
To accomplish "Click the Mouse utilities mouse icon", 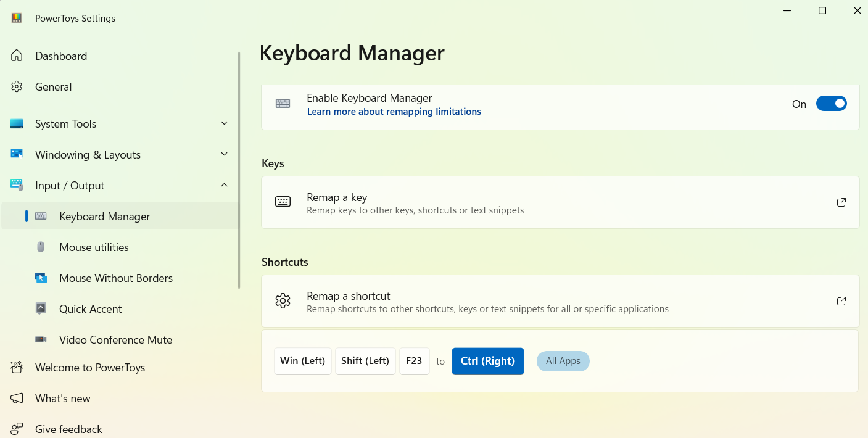I will pos(41,247).
